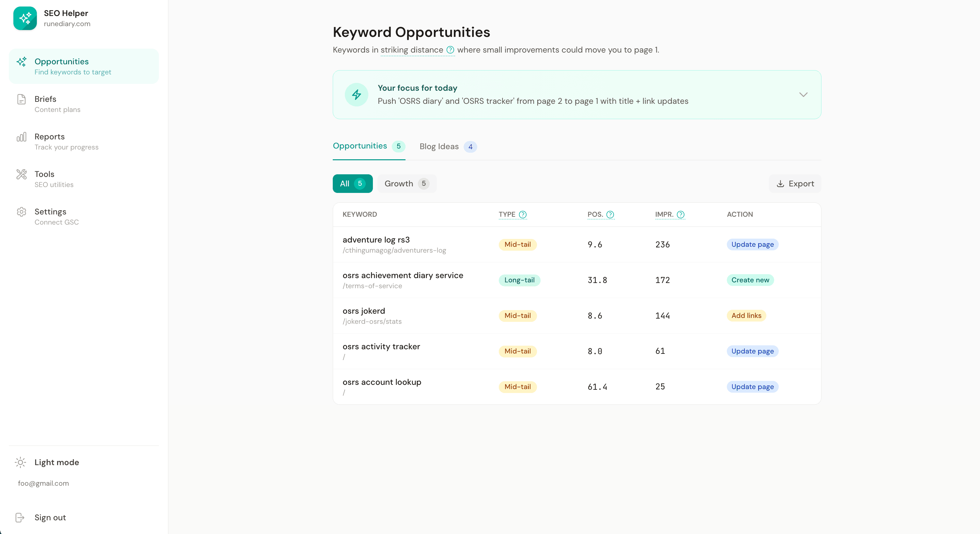This screenshot has height=534, width=980.
Task: Select the All filter pill
Action: 352,183
